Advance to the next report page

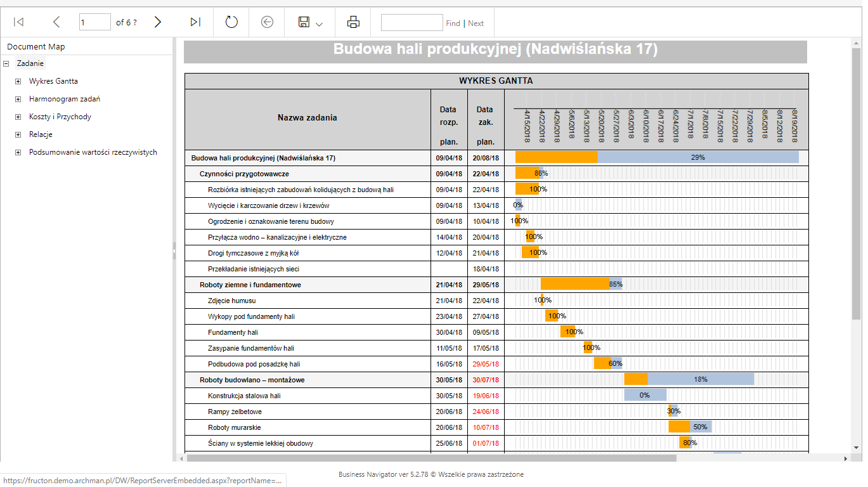(158, 22)
